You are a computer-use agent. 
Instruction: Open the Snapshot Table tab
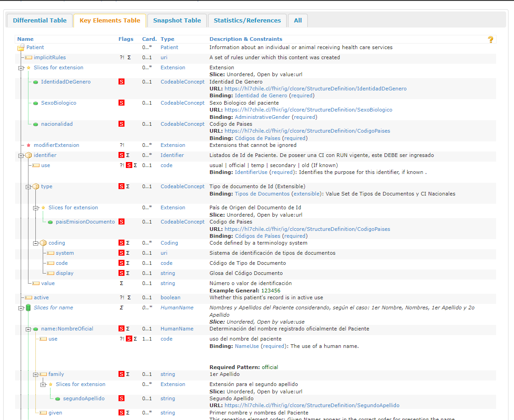tap(177, 21)
